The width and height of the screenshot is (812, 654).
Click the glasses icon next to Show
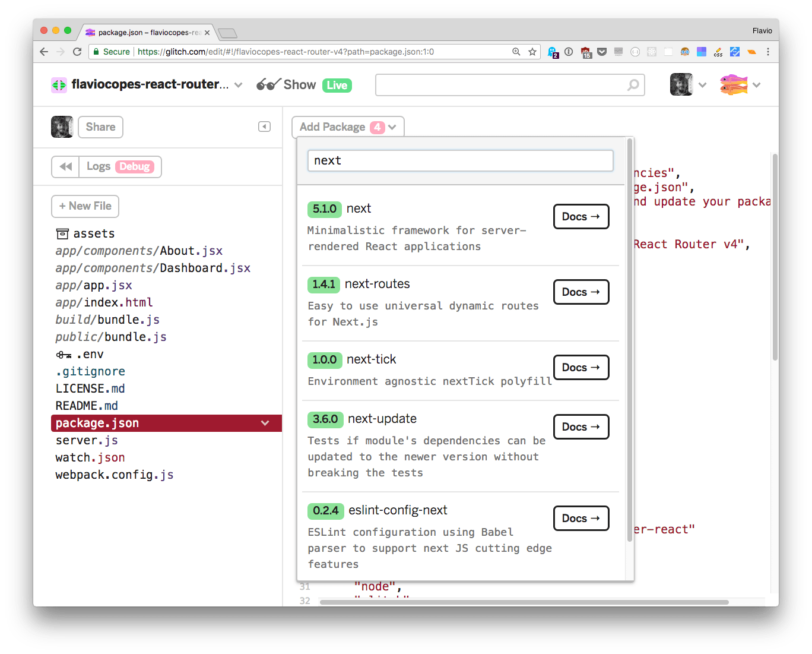click(269, 84)
